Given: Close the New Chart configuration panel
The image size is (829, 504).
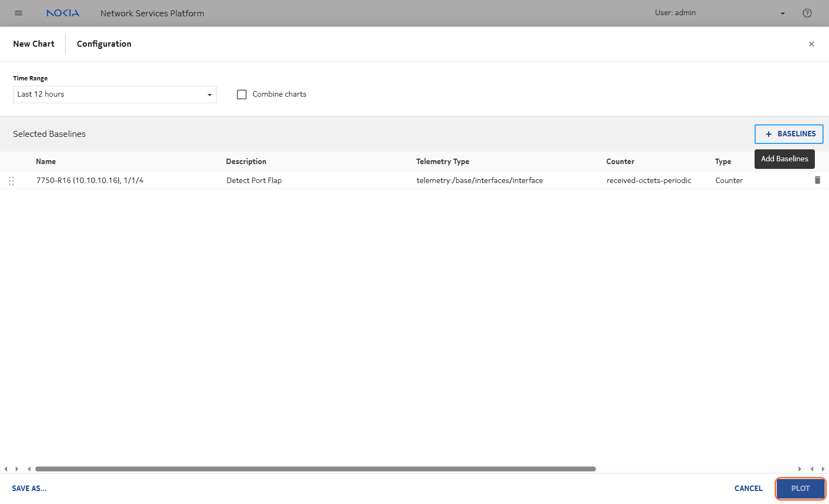Looking at the screenshot, I should click(x=811, y=44).
